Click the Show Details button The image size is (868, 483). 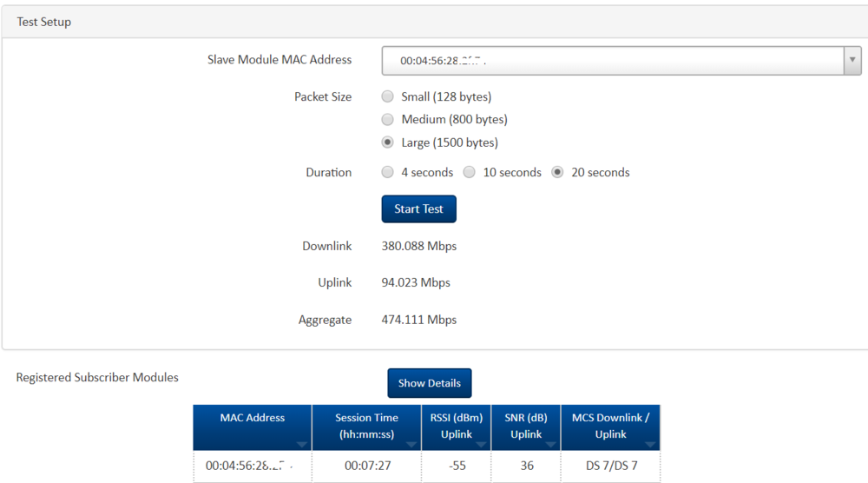429,383
